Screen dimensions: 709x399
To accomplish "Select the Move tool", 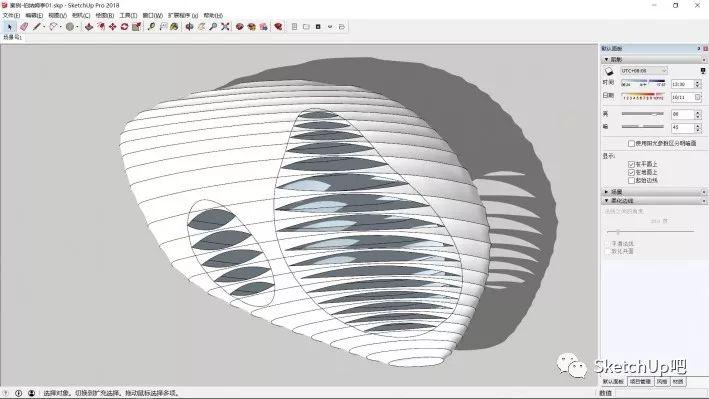I will pos(113,27).
